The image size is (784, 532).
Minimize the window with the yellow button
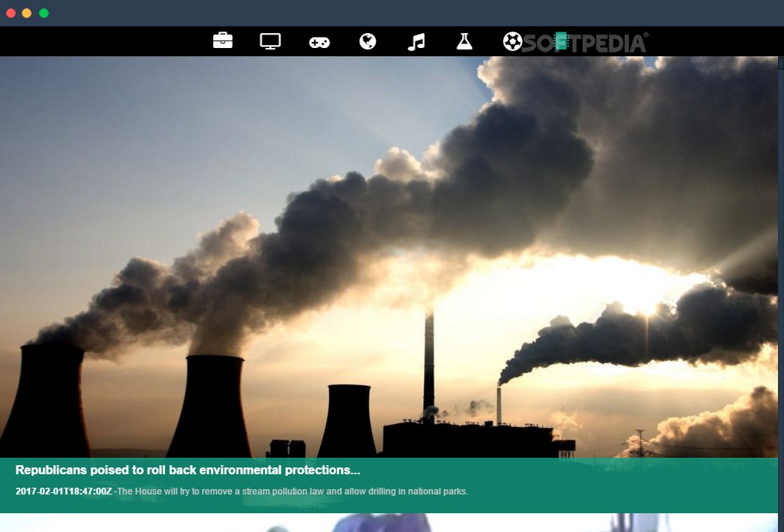[x=27, y=13]
